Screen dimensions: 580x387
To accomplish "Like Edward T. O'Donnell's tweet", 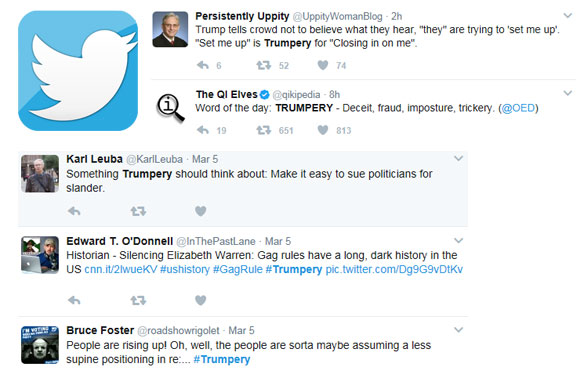I will (200, 300).
